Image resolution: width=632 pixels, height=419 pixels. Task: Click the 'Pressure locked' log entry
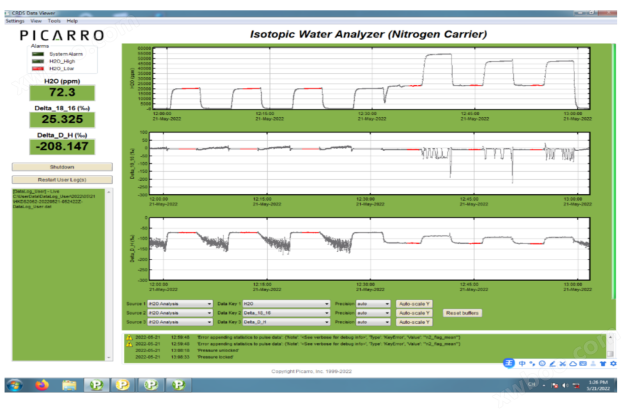pyautogui.click(x=215, y=357)
